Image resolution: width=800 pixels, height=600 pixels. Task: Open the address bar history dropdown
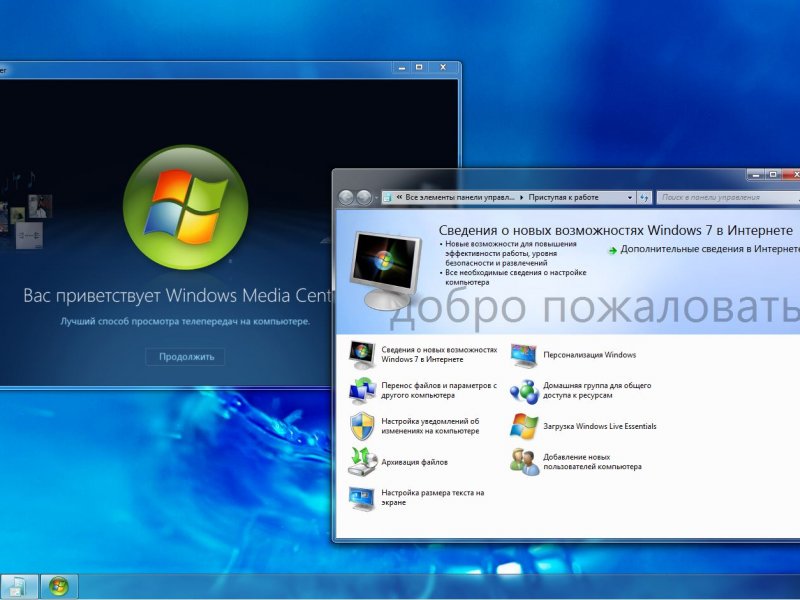(630, 197)
